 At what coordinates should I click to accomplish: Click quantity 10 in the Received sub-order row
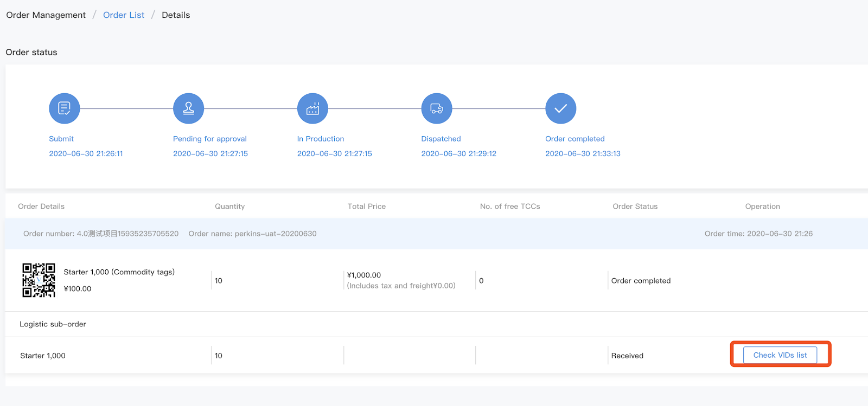pyautogui.click(x=219, y=356)
